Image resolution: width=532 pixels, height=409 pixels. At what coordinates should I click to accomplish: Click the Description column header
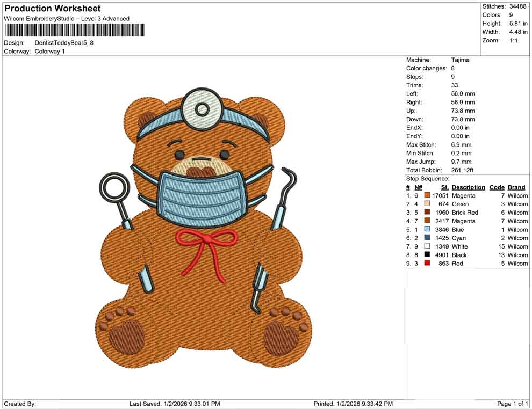[468, 187]
